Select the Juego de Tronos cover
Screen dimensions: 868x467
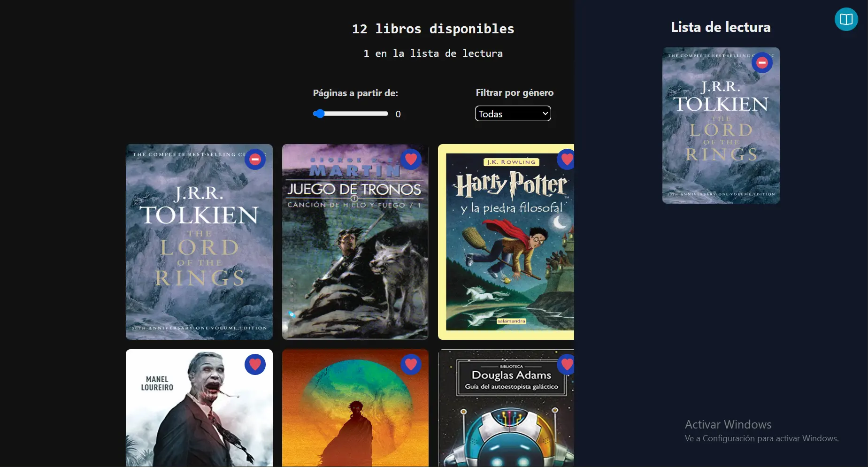point(355,253)
